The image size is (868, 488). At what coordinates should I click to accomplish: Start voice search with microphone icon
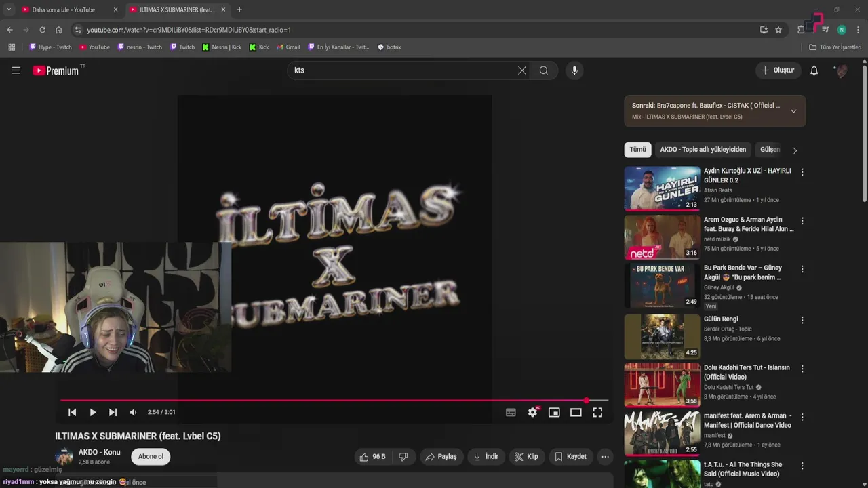point(574,70)
